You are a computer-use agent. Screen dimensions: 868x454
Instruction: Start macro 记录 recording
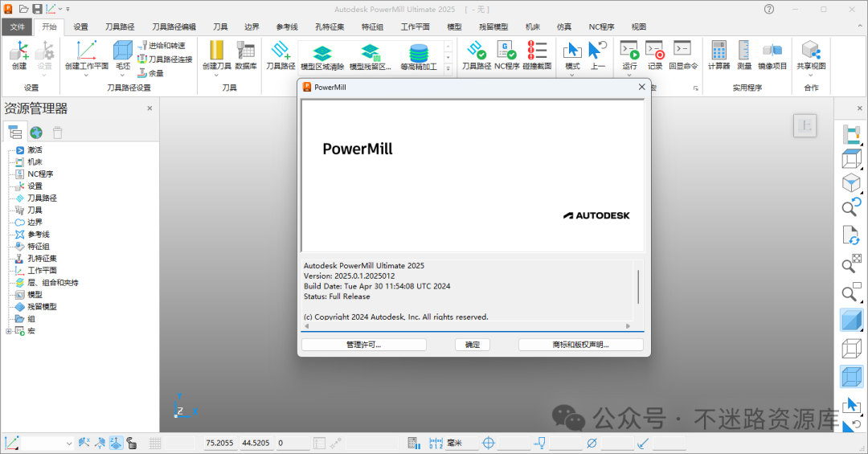[655, 55]
